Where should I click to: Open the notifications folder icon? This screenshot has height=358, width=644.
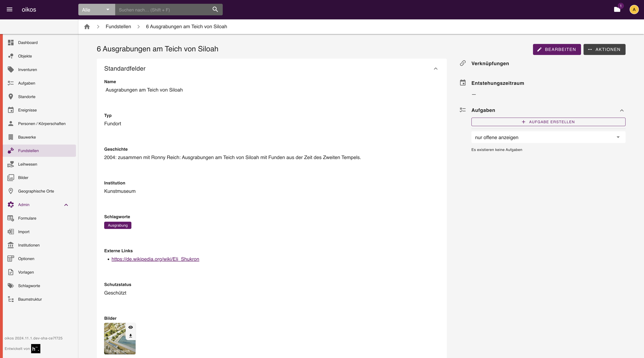pos(617,9)
